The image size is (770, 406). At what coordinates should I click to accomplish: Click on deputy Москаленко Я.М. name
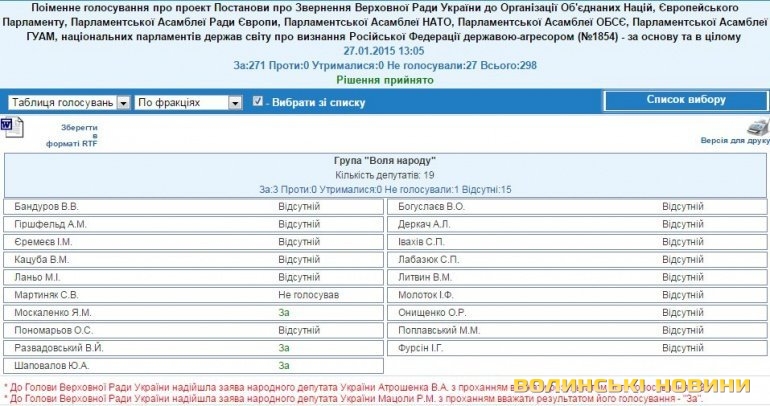click(x=53, y=313)
